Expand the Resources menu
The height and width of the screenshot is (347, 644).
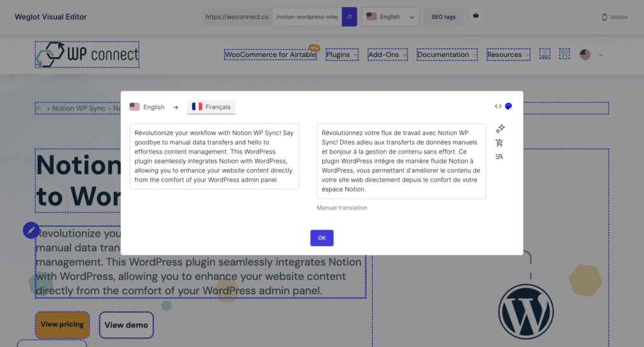tap(508, 55)
